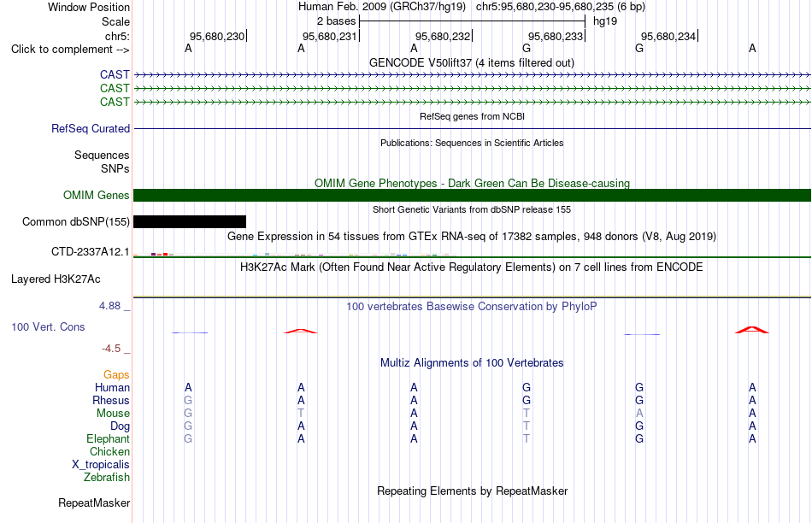Click the 95,680,234 position label
The image size is (812, 523).
(x=668, y=36)
